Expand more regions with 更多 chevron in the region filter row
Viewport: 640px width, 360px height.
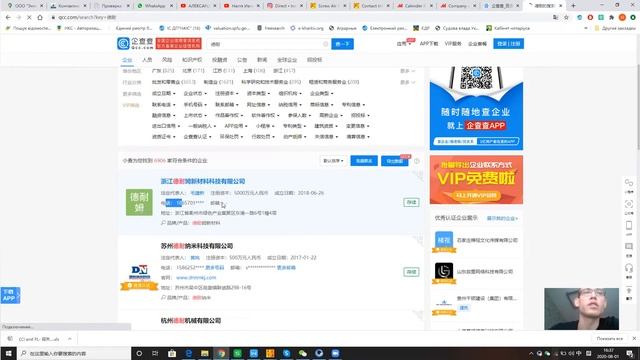click(x=407, y=71)
